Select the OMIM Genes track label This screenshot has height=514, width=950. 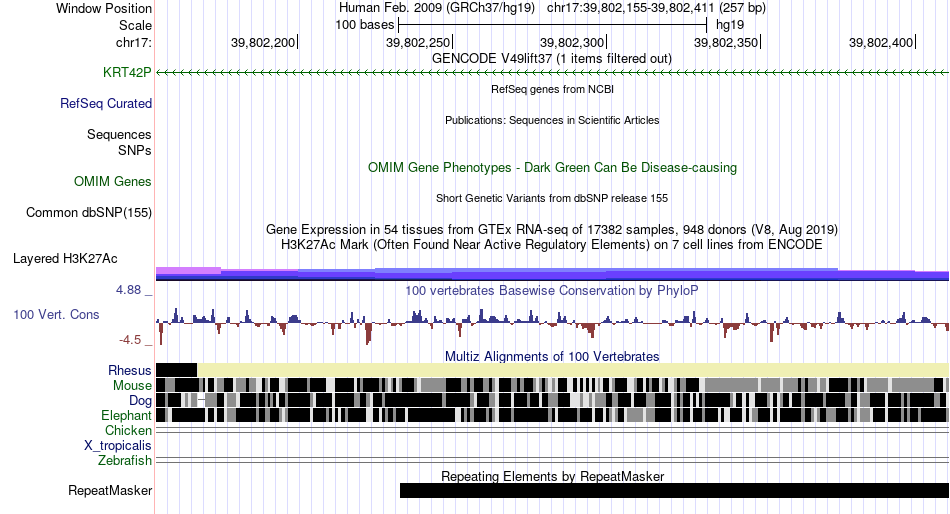tap(112, 181)
